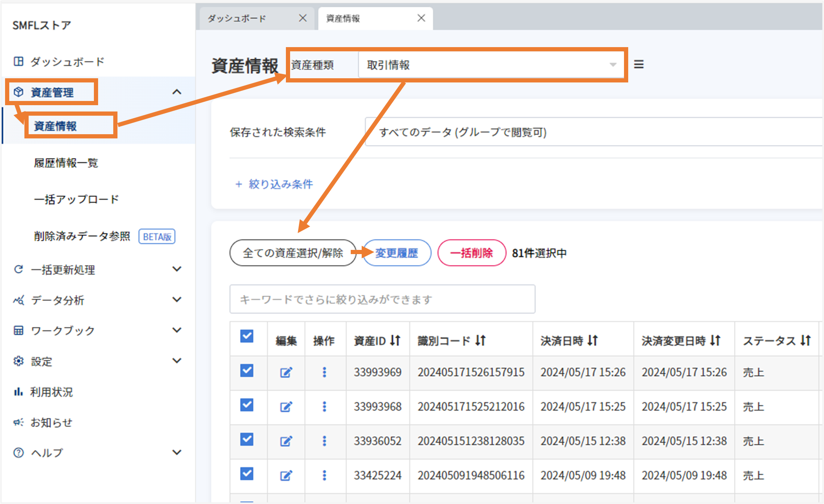Expand the ヘルプ sidebar section
This screenshot has height=504, width=824.
[x=176, y=452]
